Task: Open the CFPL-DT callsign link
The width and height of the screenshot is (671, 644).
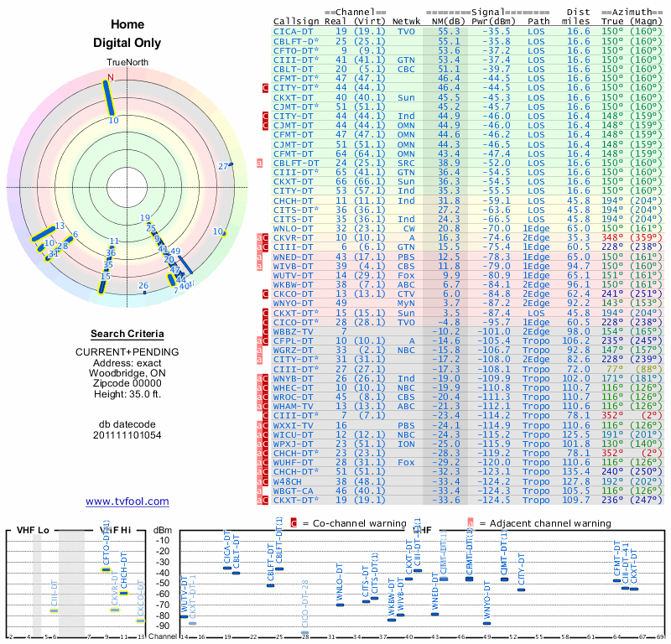Action: (x=293, y=341)
